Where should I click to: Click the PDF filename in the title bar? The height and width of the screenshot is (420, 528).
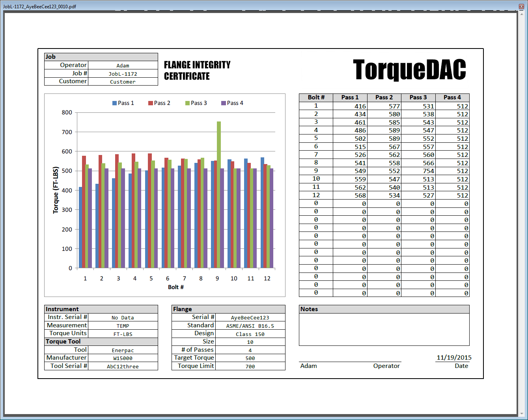pyautogui.click(x=39, y=6)
